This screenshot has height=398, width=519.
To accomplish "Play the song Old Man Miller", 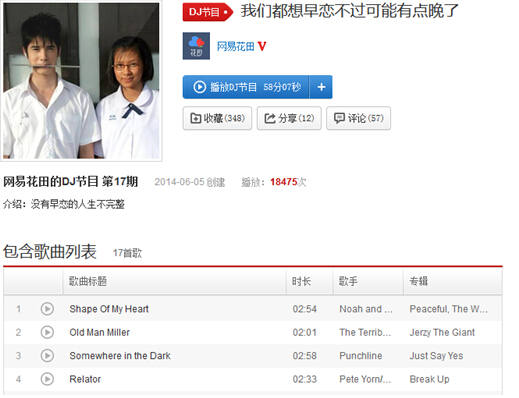I will [x=47, y=332].
